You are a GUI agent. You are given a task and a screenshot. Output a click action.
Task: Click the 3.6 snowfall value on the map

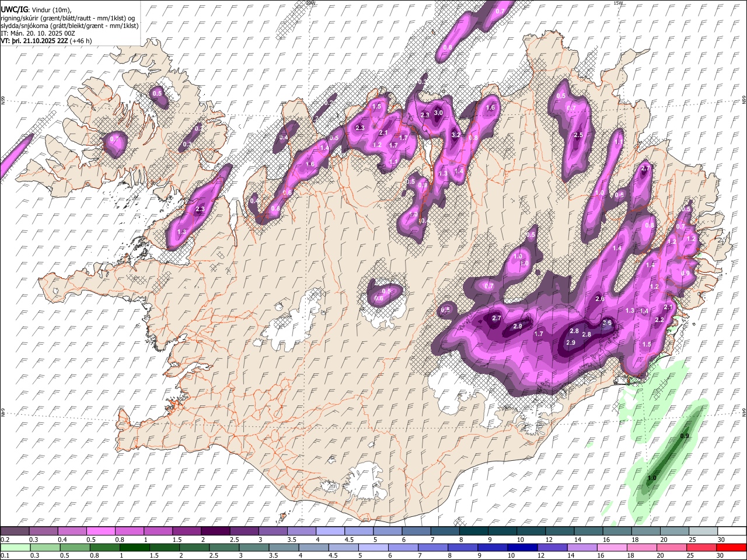(607, 323)
